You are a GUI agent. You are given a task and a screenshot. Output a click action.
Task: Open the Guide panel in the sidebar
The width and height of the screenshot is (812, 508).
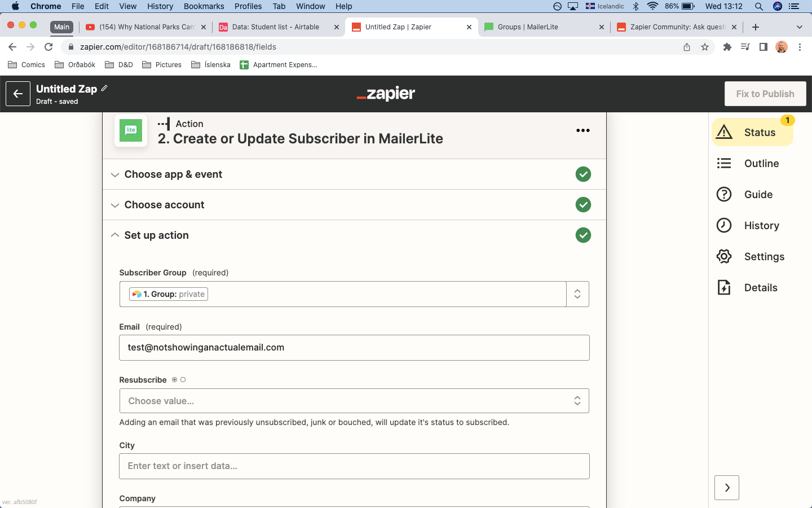(x=745, y=195)
